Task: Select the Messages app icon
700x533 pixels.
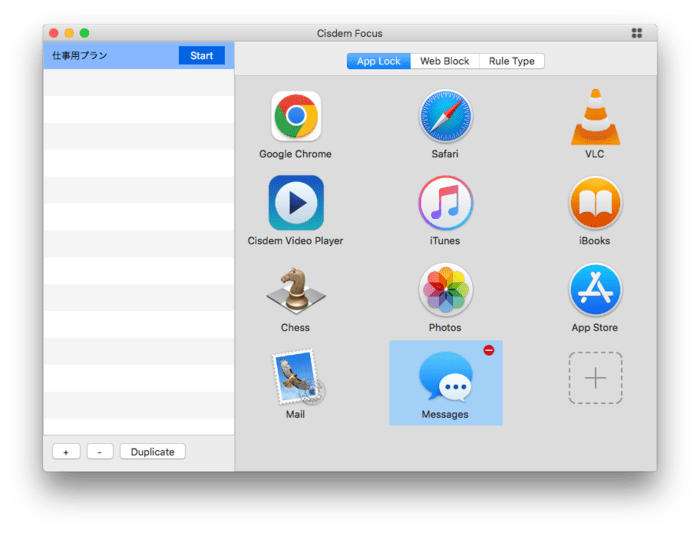Action: 445,377
